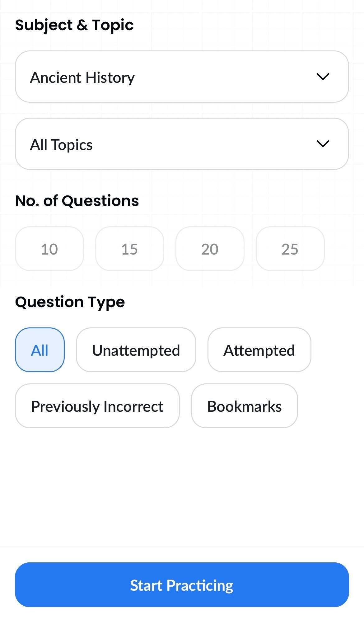Switch question type to Bookmarks
This screenshot has height=638, width=364.
pos(244,406)
